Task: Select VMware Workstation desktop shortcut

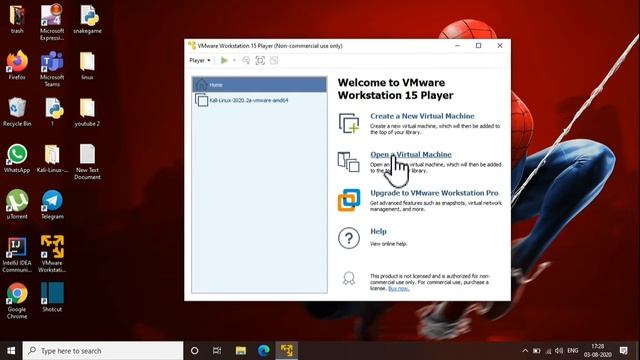Action: pyautogui.click(x=52, y=255)
